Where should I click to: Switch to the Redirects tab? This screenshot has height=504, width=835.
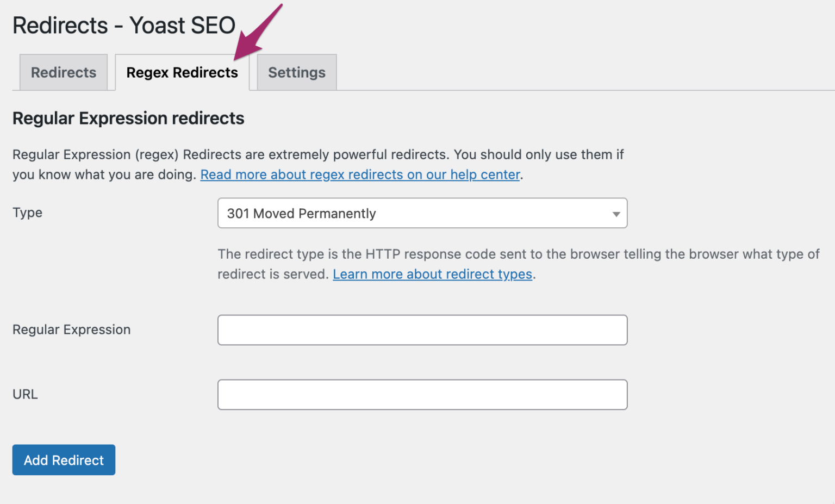[63, 72]
